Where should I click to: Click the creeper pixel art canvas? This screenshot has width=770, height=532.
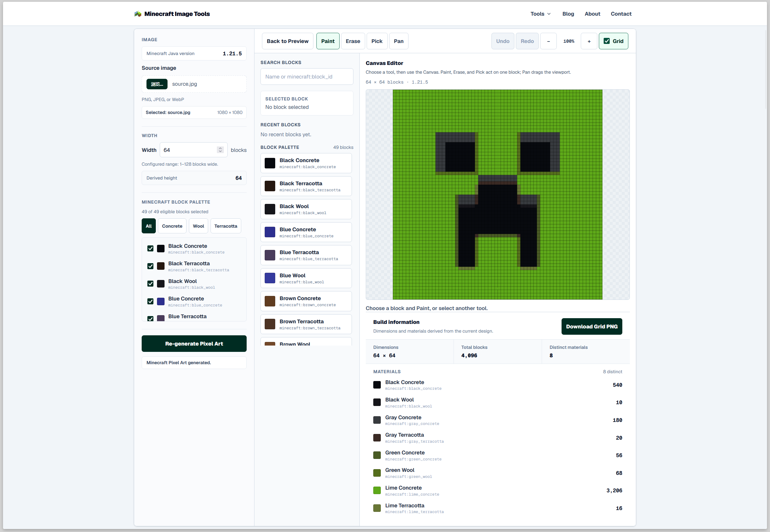pyautogui.click(x=497, y=195)
